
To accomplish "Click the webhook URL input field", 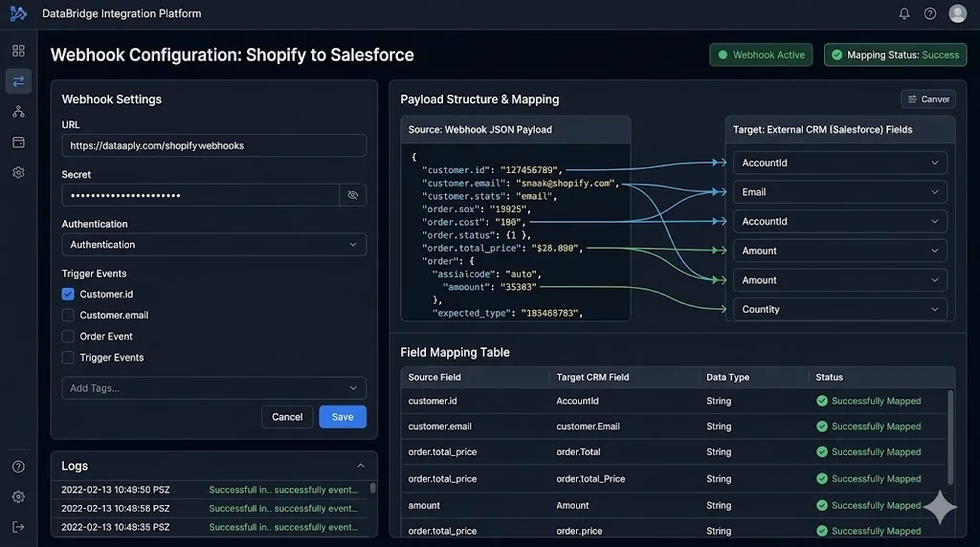I will [x=213, y=145].
